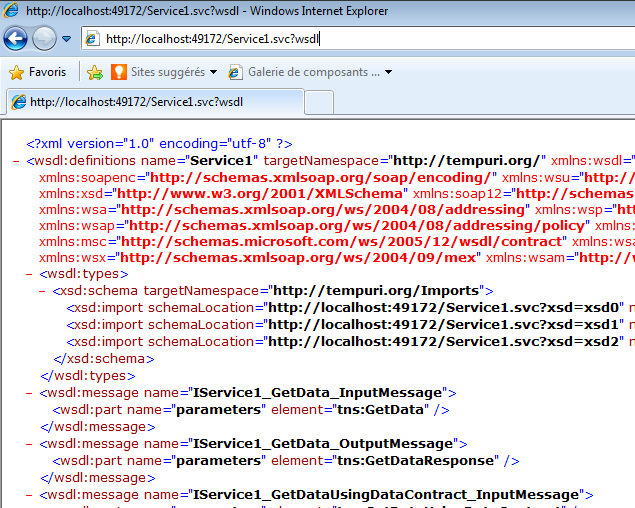Collapse the IService1_GetDataUsingDataContract_InputMessage node

coord(30,494)
